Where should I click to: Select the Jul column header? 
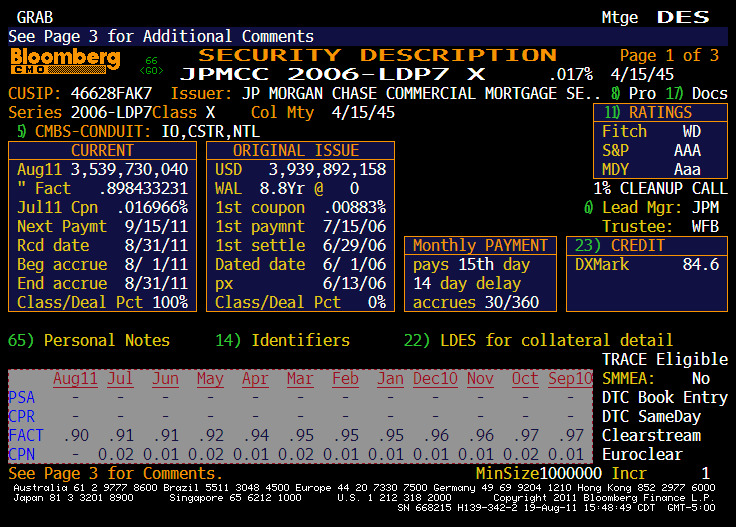click(120, 378)
